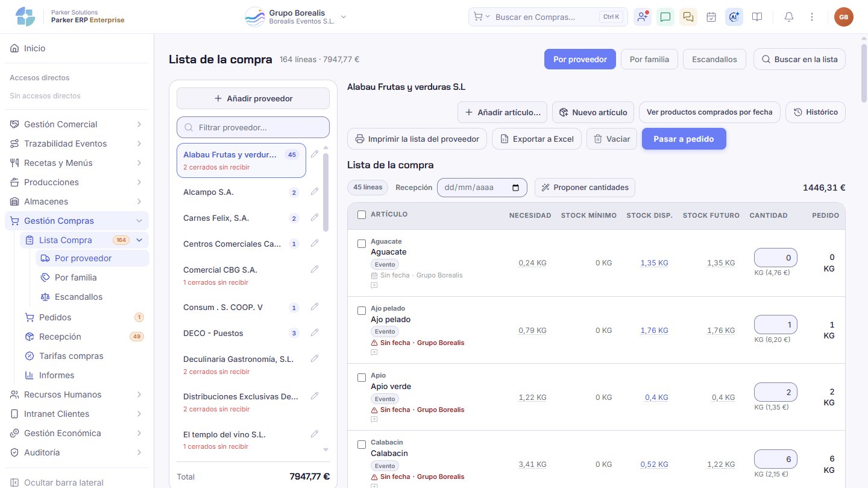This screenshot has height=488, width=868.
Task: Check the Calabacin row checkbox
Action: 362,445
